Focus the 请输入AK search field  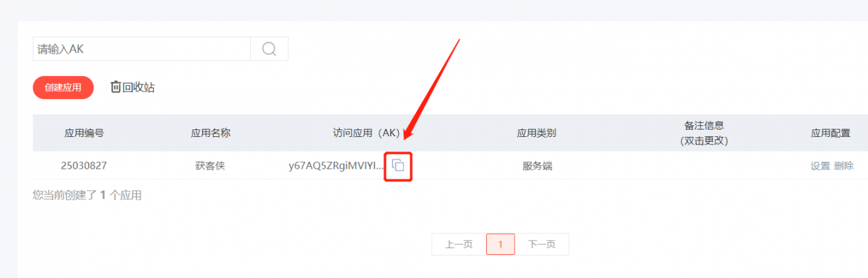pyautogui.click(x=142, y=49)
